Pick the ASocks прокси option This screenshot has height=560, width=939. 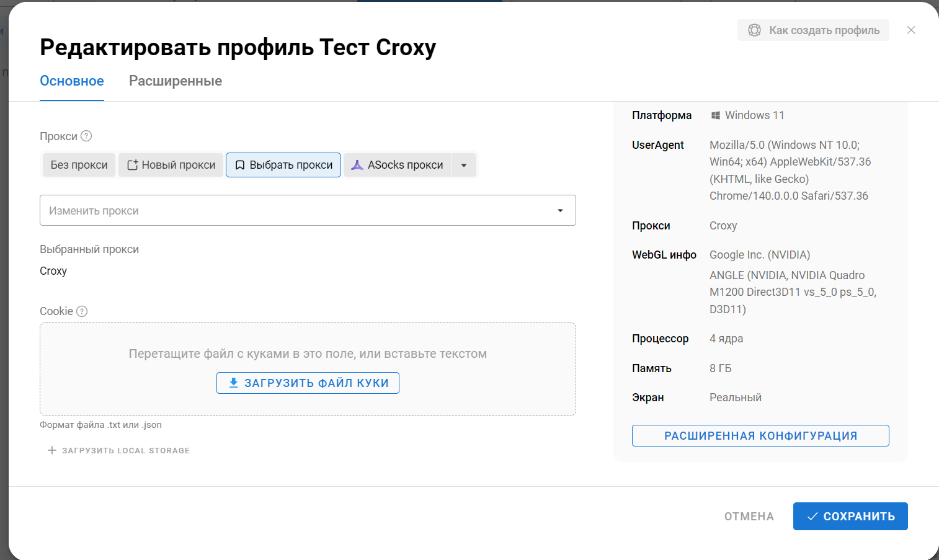pos(398,165)
